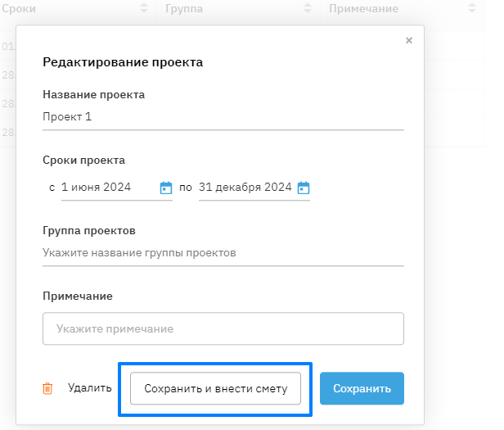Click the Редактирование проекта dialog title

point(123,62)
